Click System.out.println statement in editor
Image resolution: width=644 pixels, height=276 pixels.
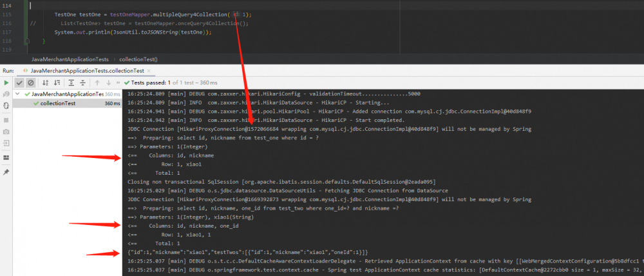coord(133,32)
